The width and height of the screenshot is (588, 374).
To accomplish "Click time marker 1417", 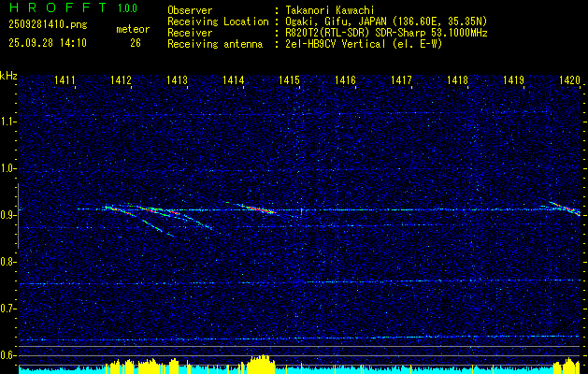I will [401, 79].
